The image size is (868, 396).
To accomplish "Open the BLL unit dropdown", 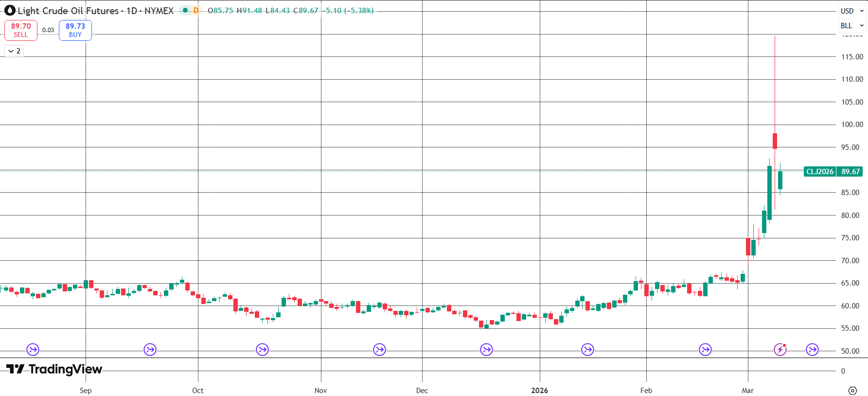I will (x=852, y=26).
